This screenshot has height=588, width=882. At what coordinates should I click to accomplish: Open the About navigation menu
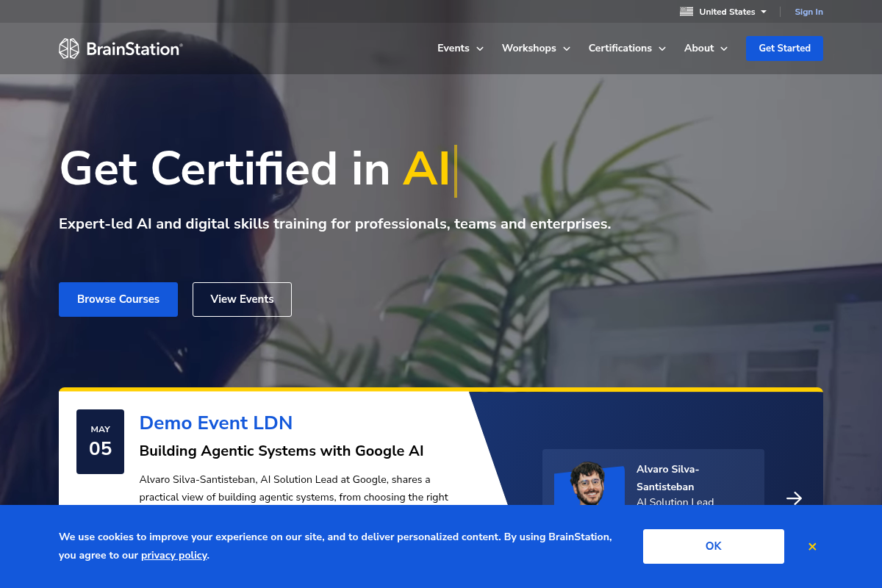click(706, 49)
